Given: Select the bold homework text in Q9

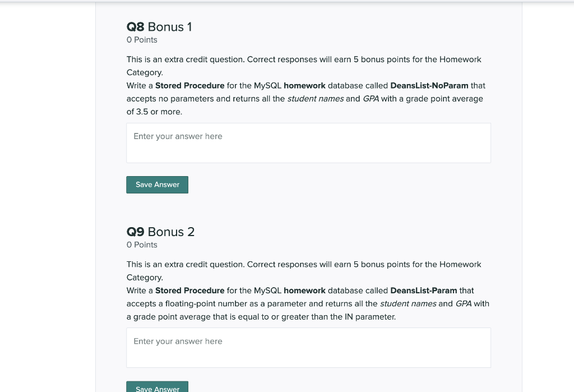Looking at the screenshot, I should click(x=304, y=290).
